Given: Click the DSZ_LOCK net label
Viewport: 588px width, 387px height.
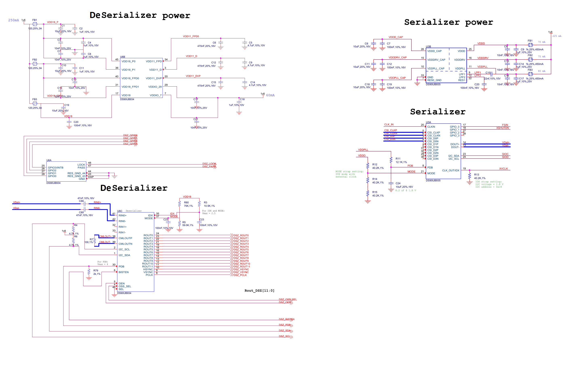Looking at the screenshot, I should tap(209, 164).
